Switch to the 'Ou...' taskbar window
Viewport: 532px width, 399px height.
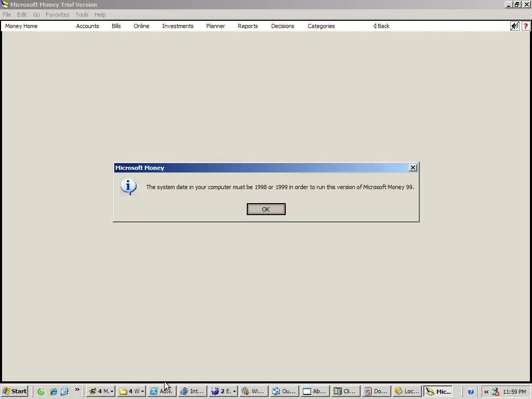point(285,391)
